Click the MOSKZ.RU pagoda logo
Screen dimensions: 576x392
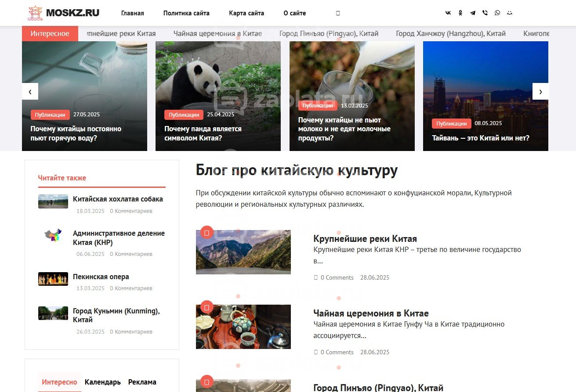pos(64,13)
